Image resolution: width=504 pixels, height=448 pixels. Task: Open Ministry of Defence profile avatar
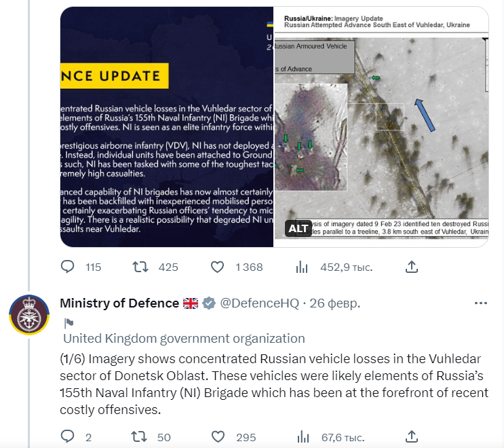pyautogui.click(x=29, y=314)
